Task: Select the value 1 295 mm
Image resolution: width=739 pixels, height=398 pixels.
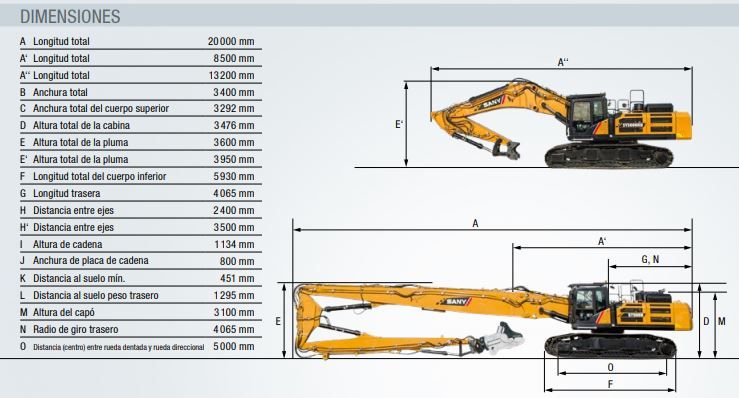Action: click(234, 295)
